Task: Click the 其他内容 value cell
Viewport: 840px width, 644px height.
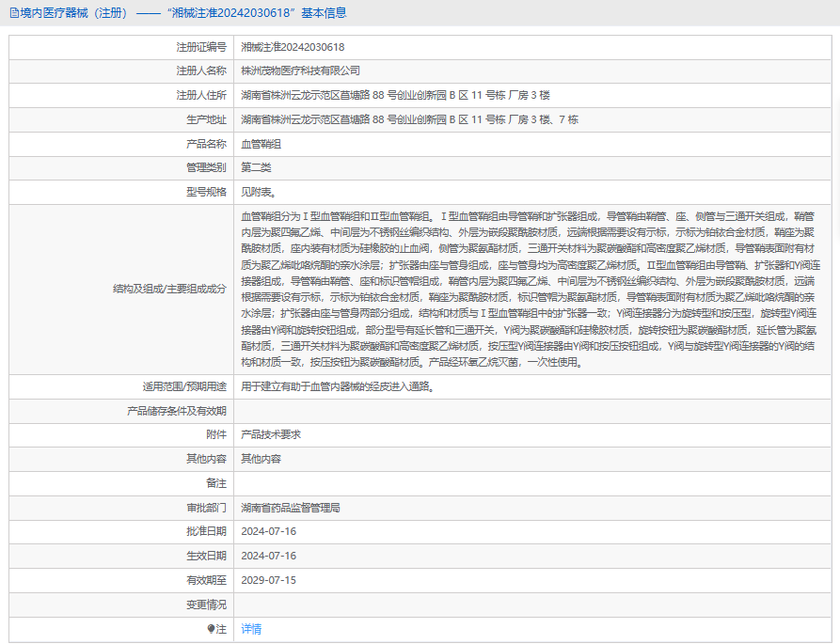Action: 532,459
